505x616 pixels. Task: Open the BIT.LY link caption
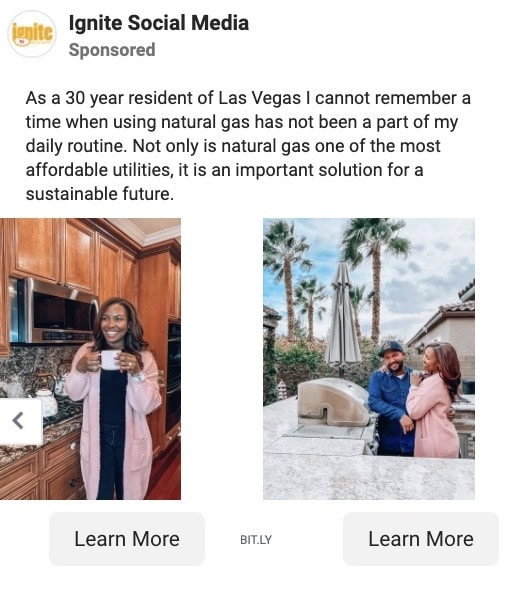(x=256, y=540)
